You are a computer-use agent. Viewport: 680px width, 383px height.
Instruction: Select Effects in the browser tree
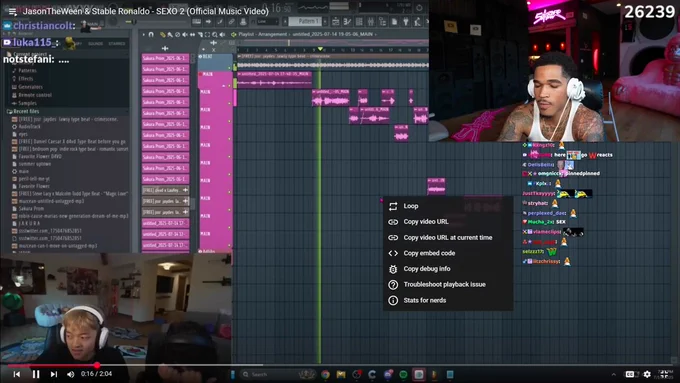coord(25,79)
